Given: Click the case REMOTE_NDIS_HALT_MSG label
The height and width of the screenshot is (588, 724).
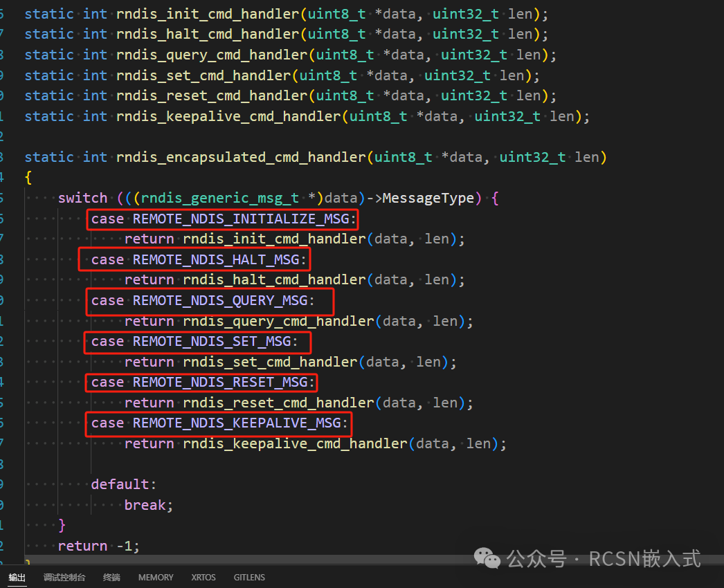Looking at the screenshot, I should 199,260.
